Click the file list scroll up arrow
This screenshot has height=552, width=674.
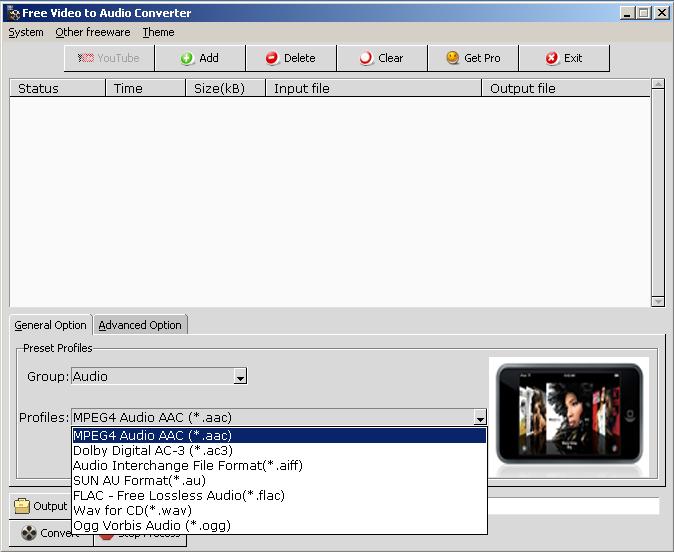click(x=658, y=83)
